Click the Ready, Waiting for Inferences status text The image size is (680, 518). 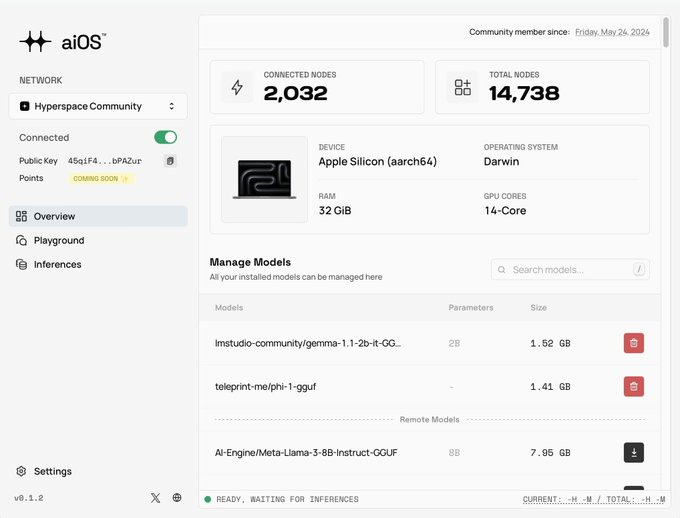(x=287, y=499)
